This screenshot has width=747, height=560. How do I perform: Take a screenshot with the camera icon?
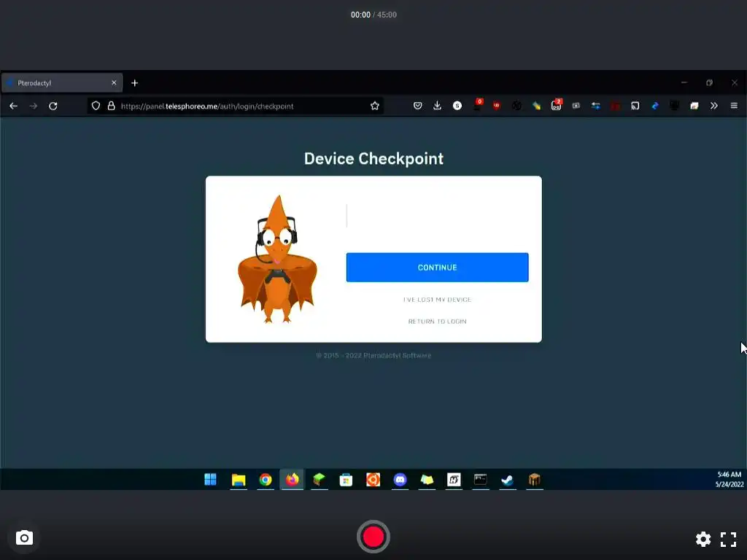(x=24, y=538)
